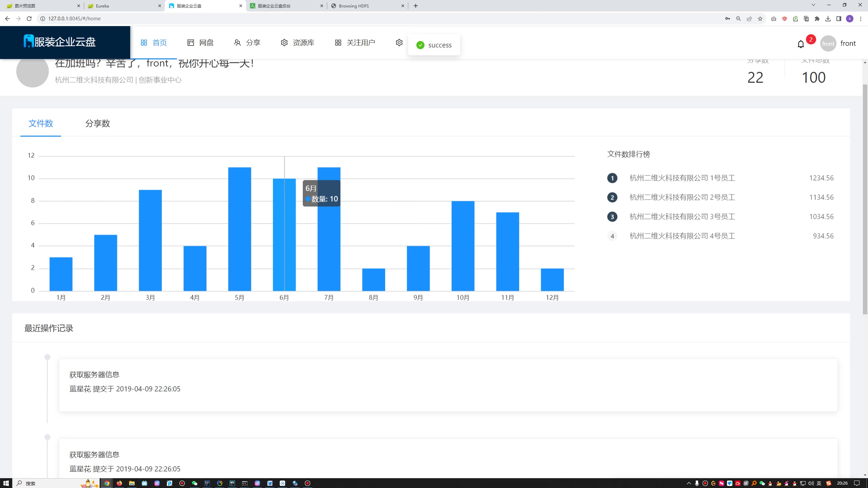
Task: Switch to 分享数 tab
Action: 97,123
